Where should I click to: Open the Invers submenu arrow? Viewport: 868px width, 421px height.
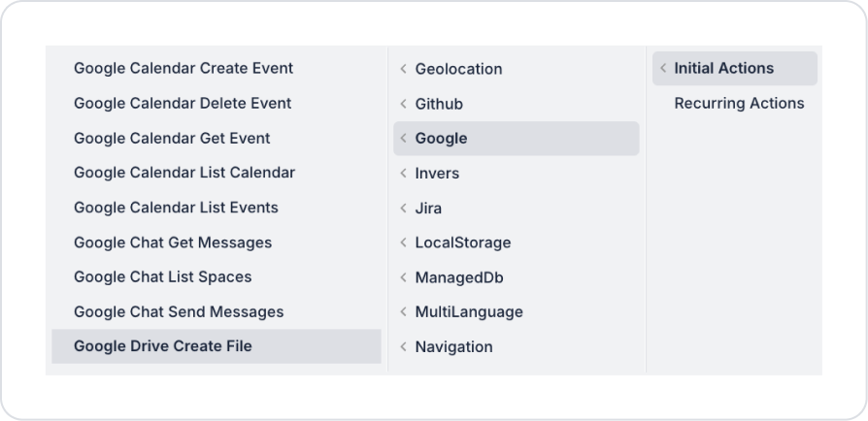(404, 174)
